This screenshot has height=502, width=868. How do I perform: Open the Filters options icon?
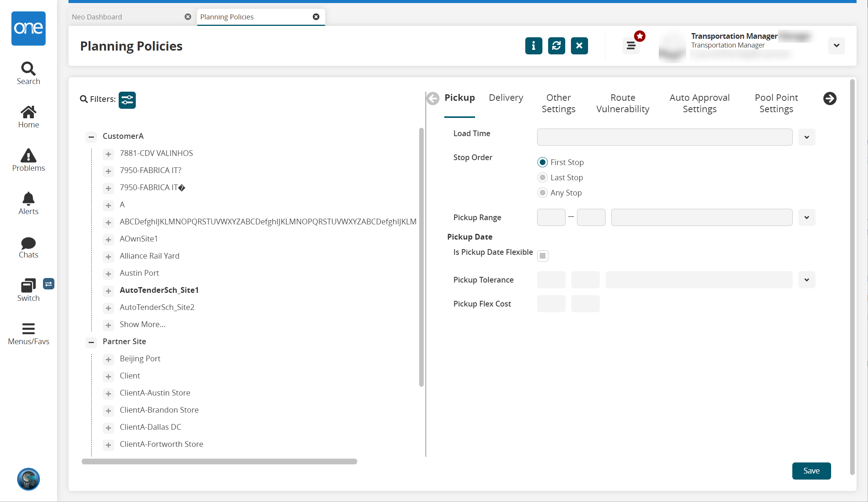[127, 100]
